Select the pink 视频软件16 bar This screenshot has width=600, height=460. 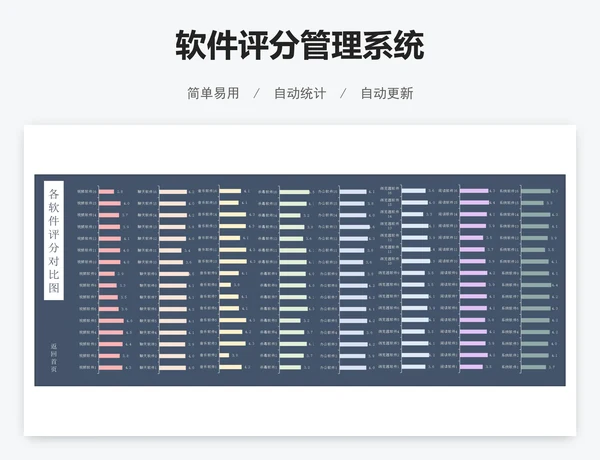click(x=106, y=191)
